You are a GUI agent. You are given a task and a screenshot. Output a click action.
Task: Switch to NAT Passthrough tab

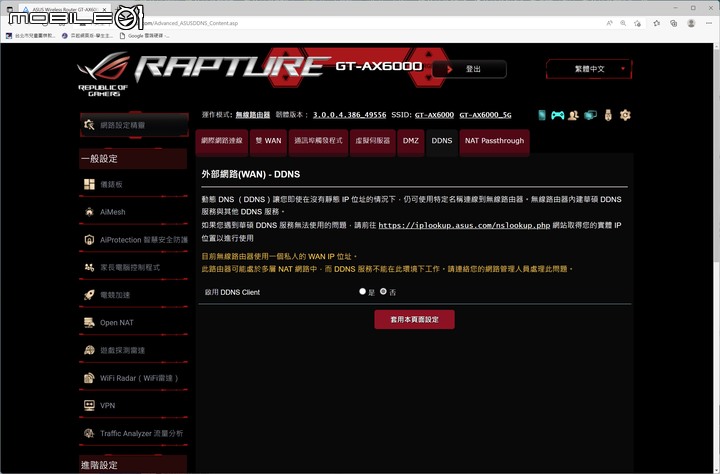point(494,141)
